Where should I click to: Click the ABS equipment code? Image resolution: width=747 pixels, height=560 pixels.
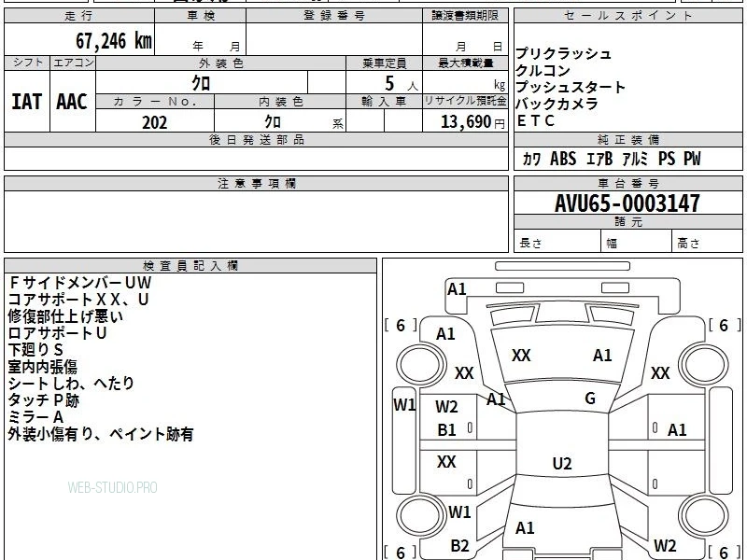tap(563, 159)
